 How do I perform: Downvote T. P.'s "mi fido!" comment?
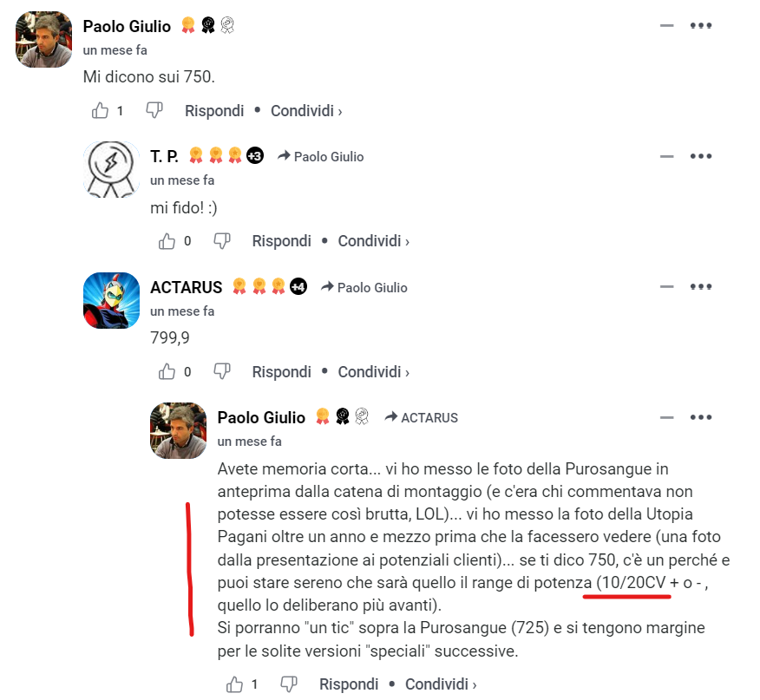click(221, 241)
